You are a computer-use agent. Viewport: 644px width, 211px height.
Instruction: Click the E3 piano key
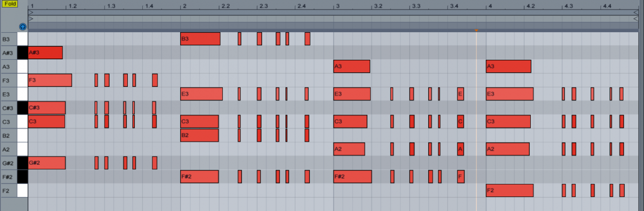tap(23, 94)
